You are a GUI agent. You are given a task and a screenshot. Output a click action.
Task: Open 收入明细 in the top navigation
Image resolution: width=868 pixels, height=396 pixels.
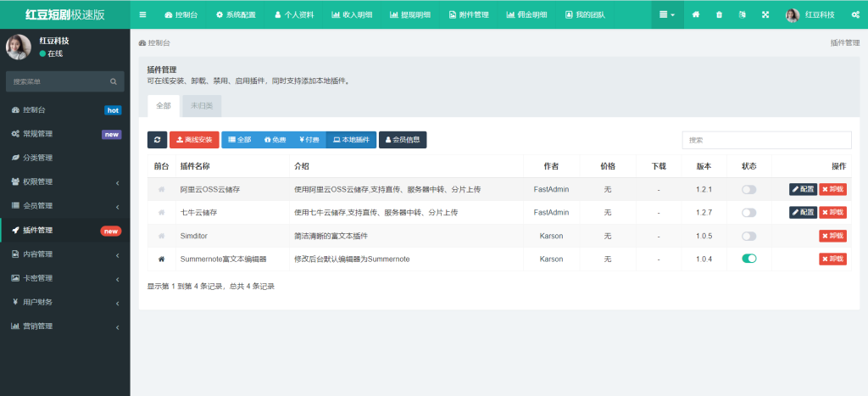(353, 15)
